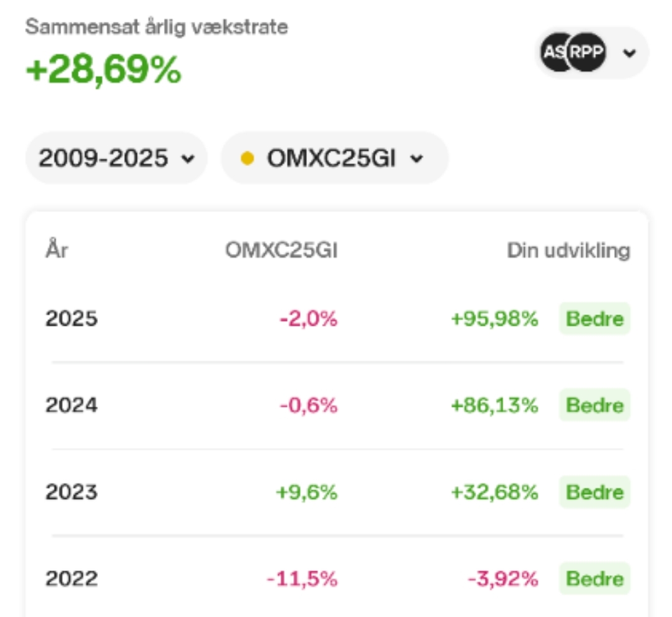Open the OMXC25GI index dropdown
The height and width of the screenshot is (617, 672).
point(334,158)
